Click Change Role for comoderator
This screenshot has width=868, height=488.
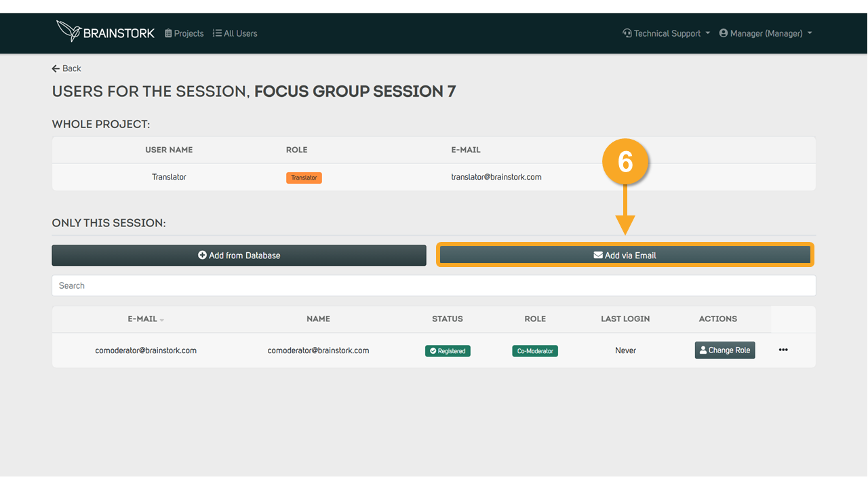point(725,350)
